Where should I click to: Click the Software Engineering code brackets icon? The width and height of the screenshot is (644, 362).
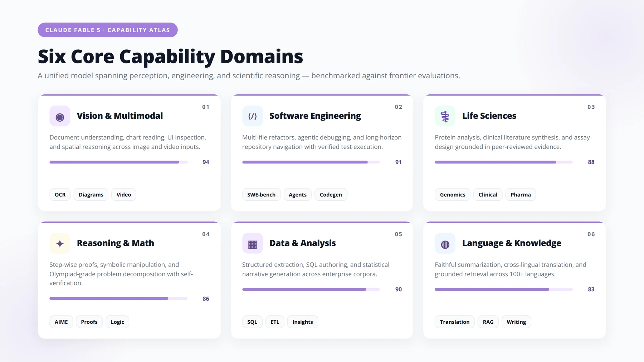pyautogui.click(x=253, y=116)
